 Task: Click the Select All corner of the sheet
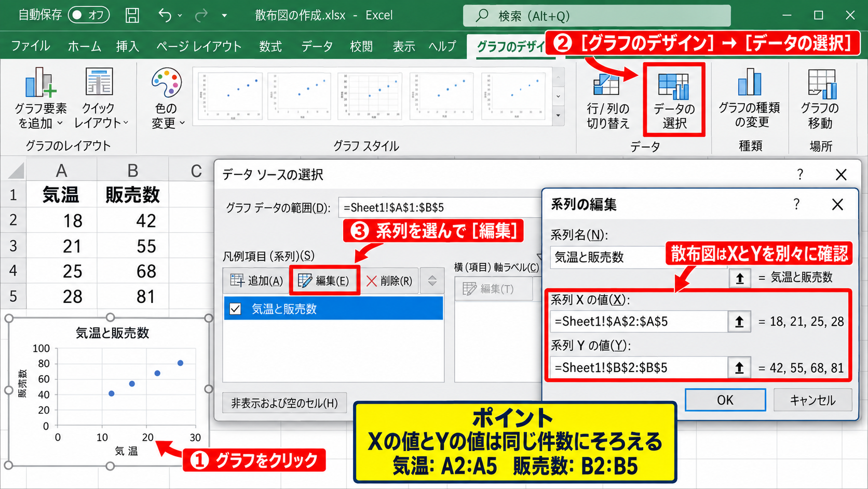click(x=13, y=170)
